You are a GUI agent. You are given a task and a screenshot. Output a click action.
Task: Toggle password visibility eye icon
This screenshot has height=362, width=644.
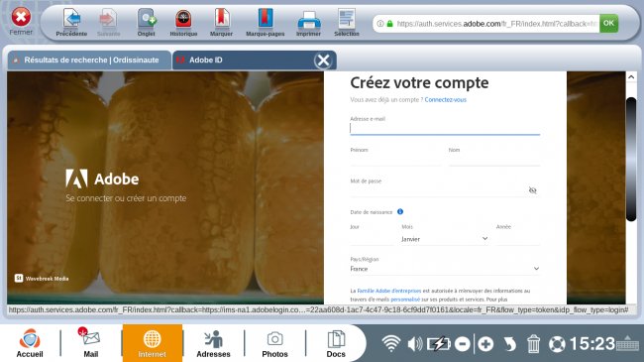pos(533,190)
